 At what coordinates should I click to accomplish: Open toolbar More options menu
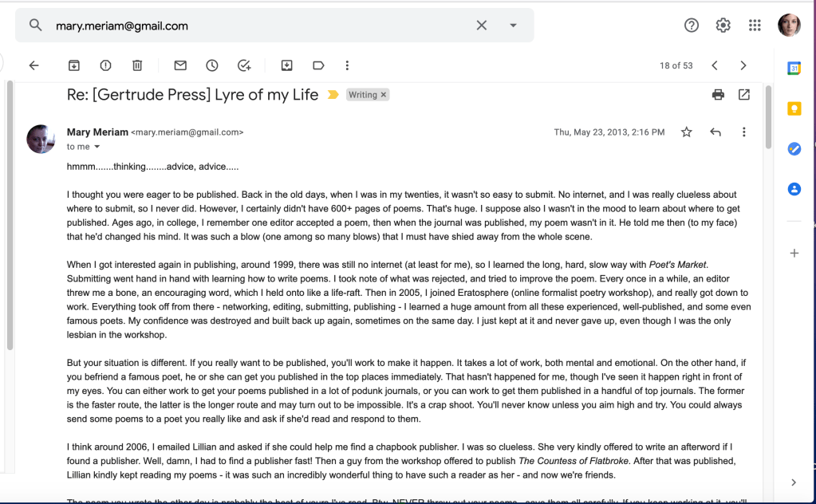click(347, 65)
